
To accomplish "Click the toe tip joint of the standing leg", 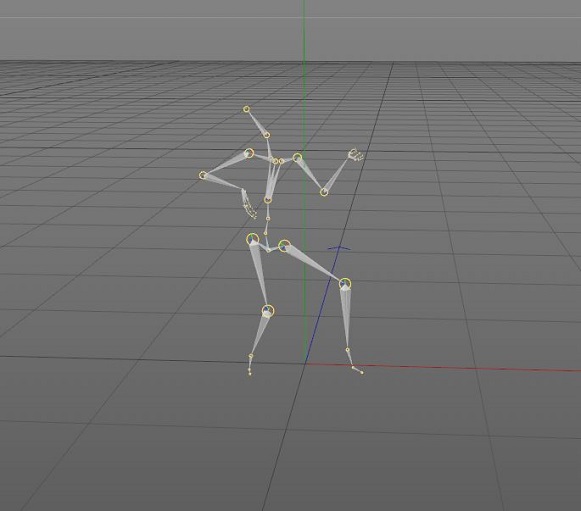I will click(x=250, y=374).
